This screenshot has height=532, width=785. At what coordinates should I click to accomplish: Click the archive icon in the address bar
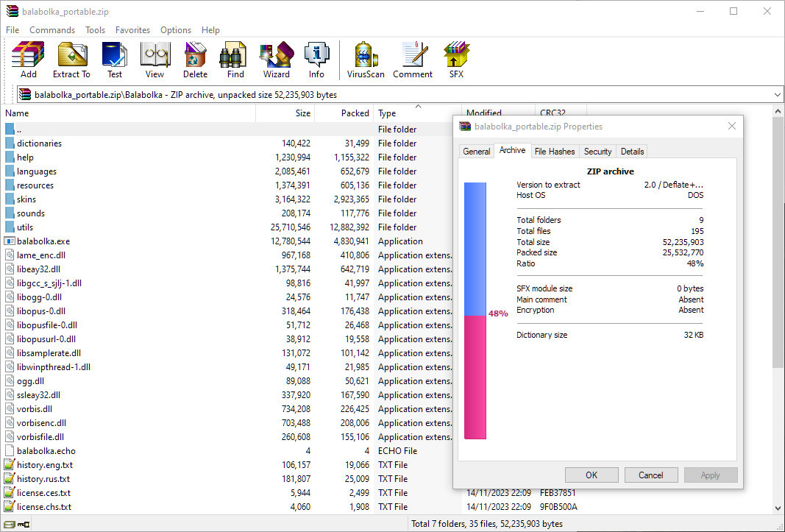pos(25,95)
